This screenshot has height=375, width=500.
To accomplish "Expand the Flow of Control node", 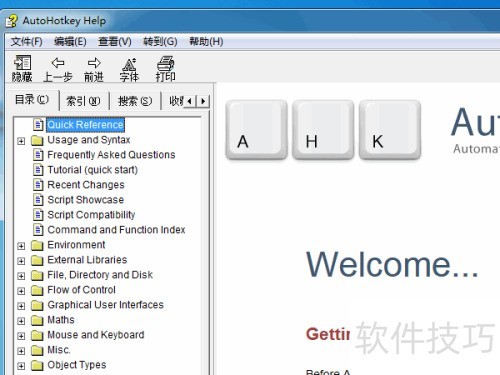I will pos(21,291).
